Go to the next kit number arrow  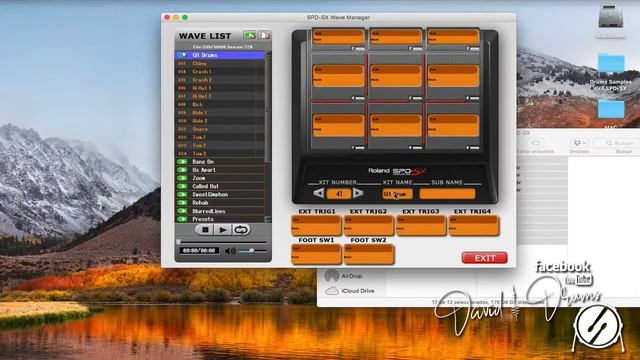coord(358,193)
